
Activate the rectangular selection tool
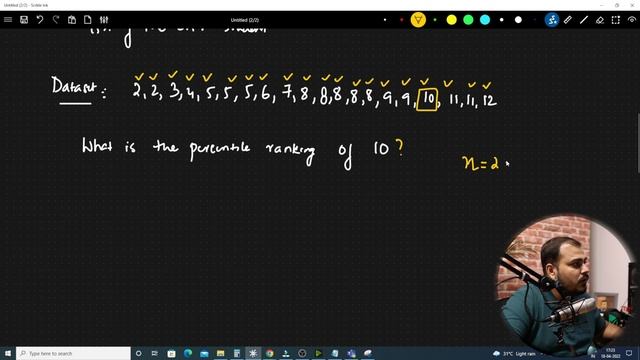(616, 20)
